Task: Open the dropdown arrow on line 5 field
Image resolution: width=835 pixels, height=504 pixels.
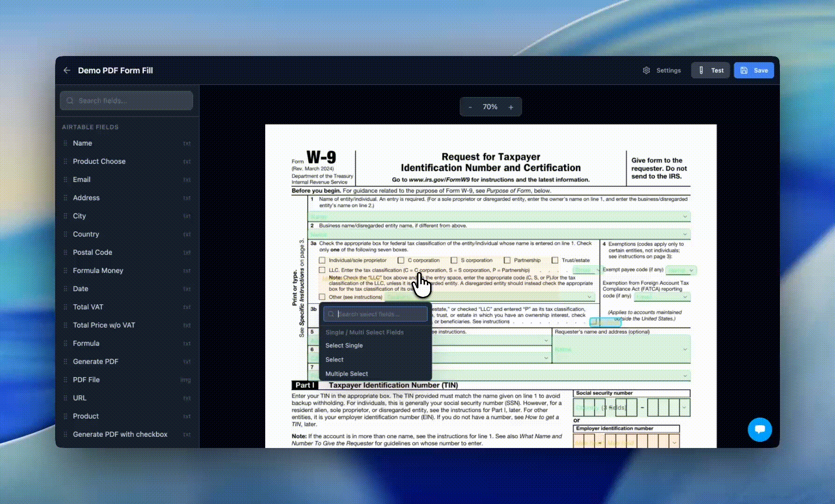Action: coord(546,341)
